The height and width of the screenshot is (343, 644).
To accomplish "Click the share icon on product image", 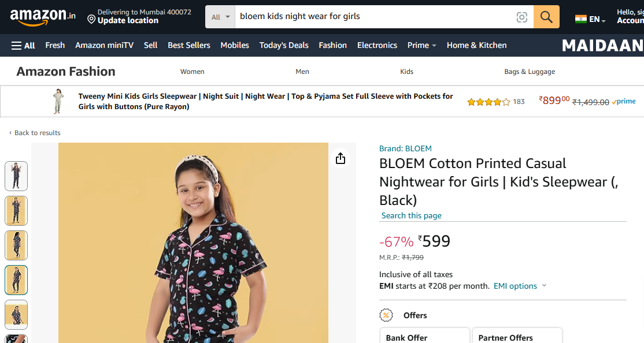I will tap(340, 158).
